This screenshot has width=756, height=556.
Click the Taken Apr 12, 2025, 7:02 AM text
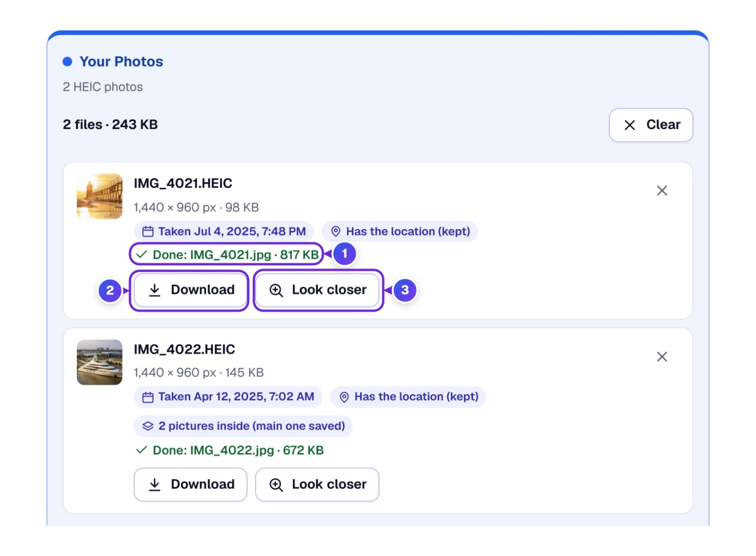pos(236,397)
